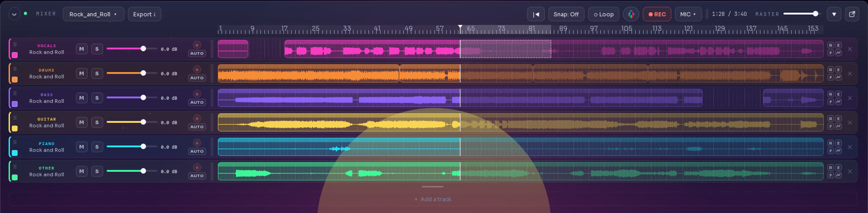The width and height of the screenshot is (868, 213).
Task: Grab the Vocals track drag handle
Action: (x=15, y=45)
